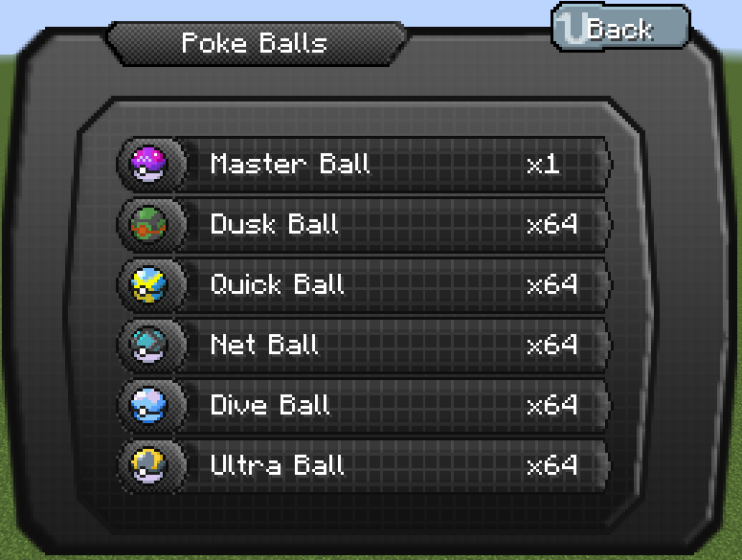The image size is (742, 560).
Task: Click the x1 count for Master Ball
Action: tap(543, 164)
